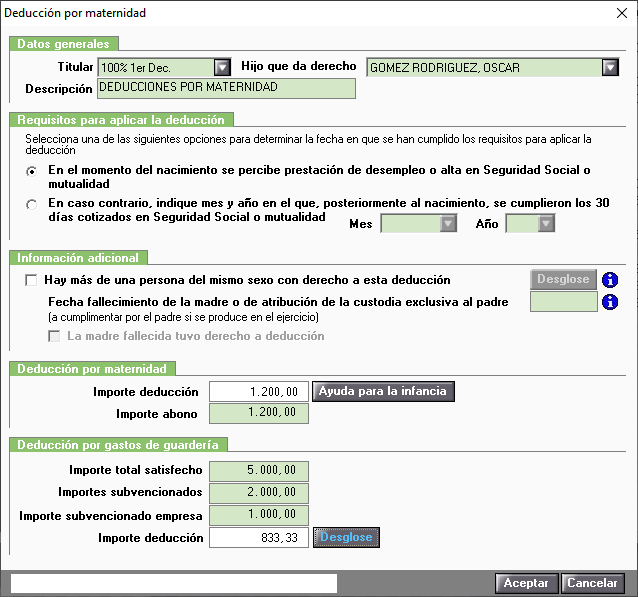Click the white status text box at bottom

pyautogui.click(x=174, y=584)
